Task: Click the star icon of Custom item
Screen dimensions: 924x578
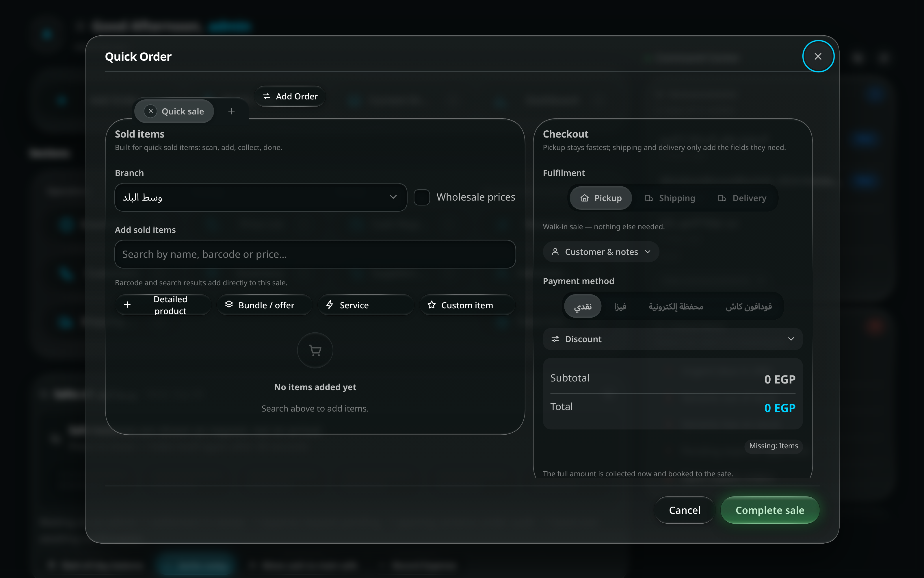Action: click(x=432, y=305)
